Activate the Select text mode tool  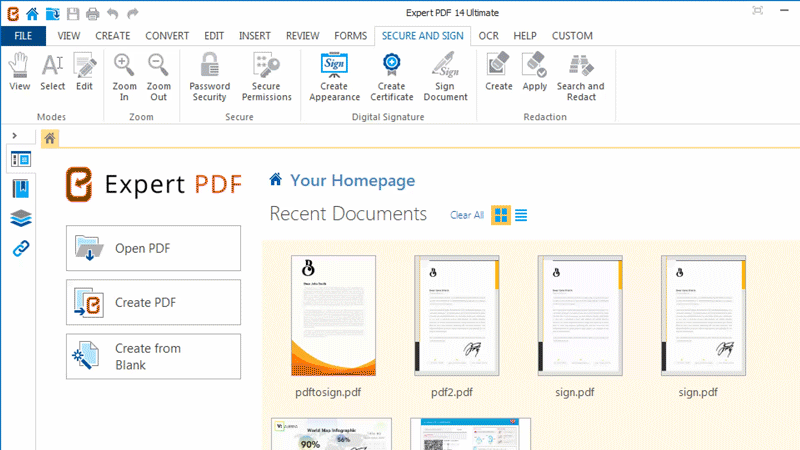click(x=53, y=71)
